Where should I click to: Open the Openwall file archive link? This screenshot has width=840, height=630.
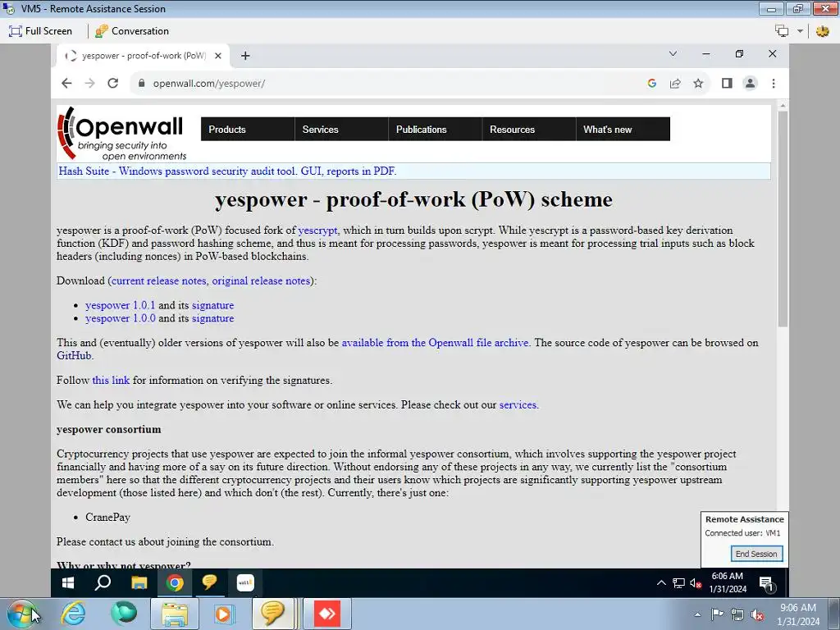(x=435, y=343)
